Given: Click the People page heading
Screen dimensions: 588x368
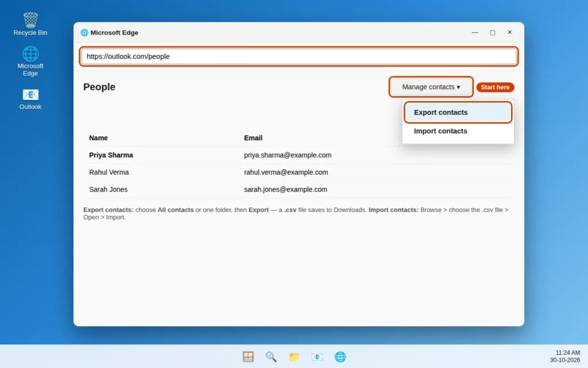Looking at the screenshot, I should [x=99, y=87].
